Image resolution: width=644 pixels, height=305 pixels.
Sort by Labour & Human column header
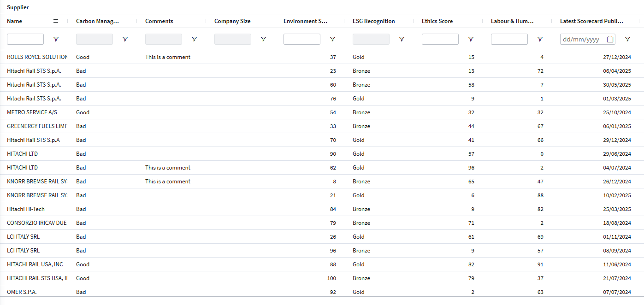512,21
